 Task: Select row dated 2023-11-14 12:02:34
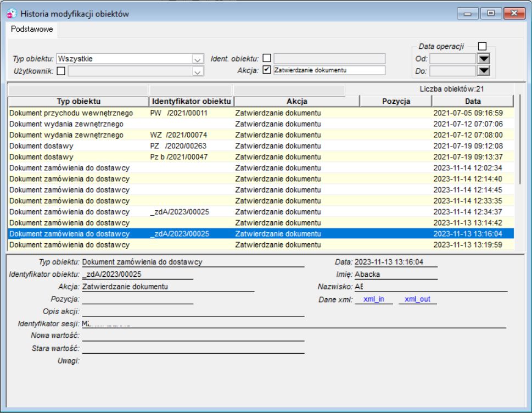click(x=261, y=168)
